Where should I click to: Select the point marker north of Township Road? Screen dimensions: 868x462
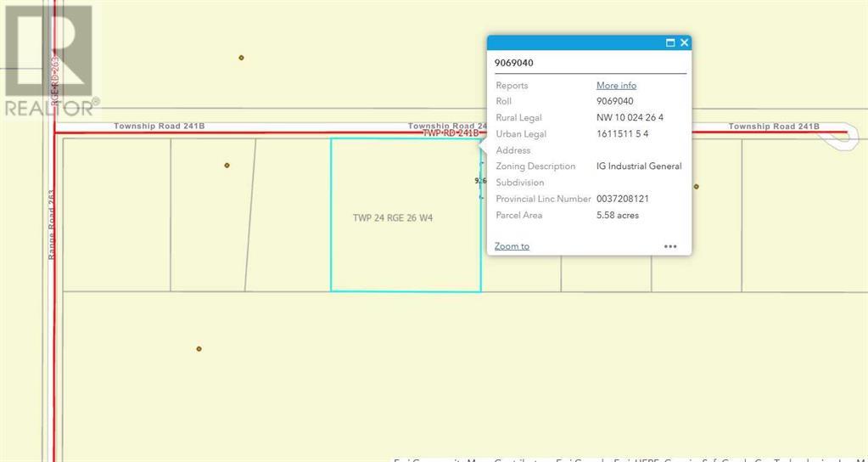click(242, 58)
